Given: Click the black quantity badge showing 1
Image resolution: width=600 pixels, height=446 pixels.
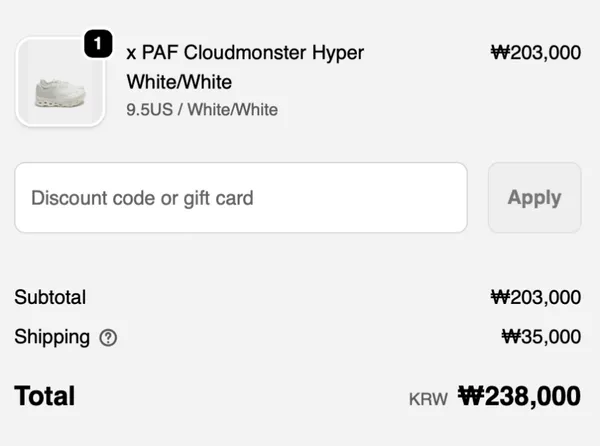Looking at the screenshot, I should [98, 44].
